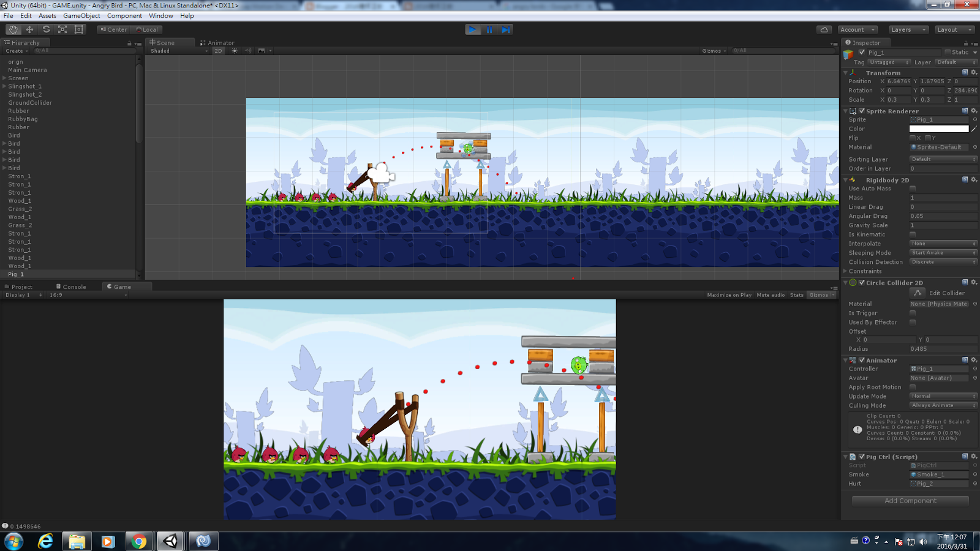The image size is (980, 551).
Task: Open Unity from taskbar
Action: [x=170, y=541]
